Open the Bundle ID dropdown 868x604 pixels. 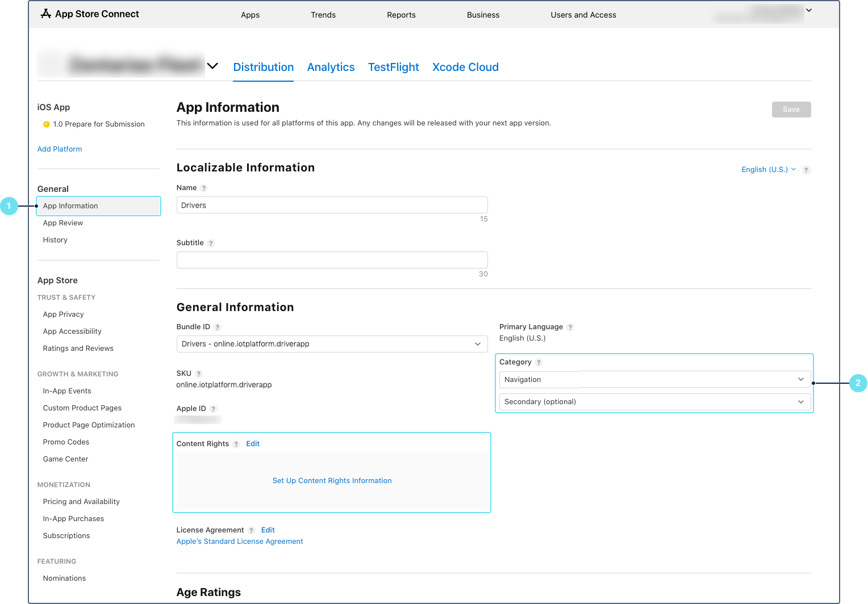(332, 344)
